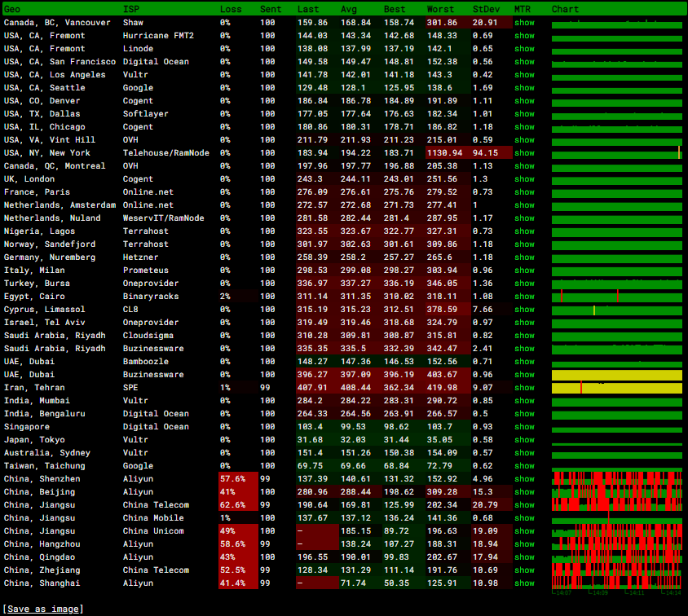Select the '62.6%' loss cell
Viewport: 688px width, 616px height.
[238, 505]
